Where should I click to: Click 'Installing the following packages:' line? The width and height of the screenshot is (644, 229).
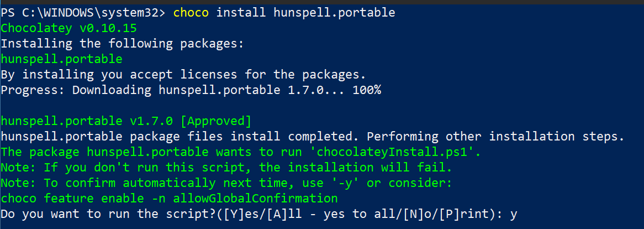click(123, 44)
